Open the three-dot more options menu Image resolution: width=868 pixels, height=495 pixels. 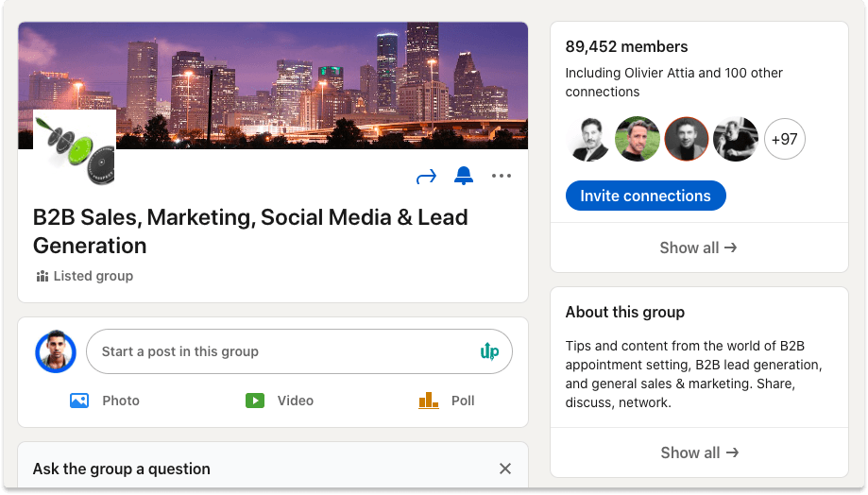[502, 176]
